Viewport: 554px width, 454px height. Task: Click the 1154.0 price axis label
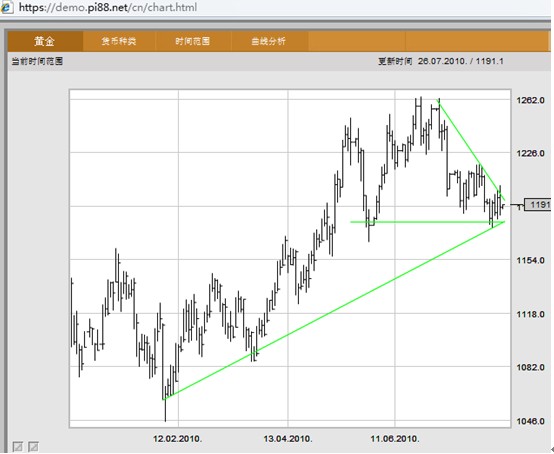(530, 260)
